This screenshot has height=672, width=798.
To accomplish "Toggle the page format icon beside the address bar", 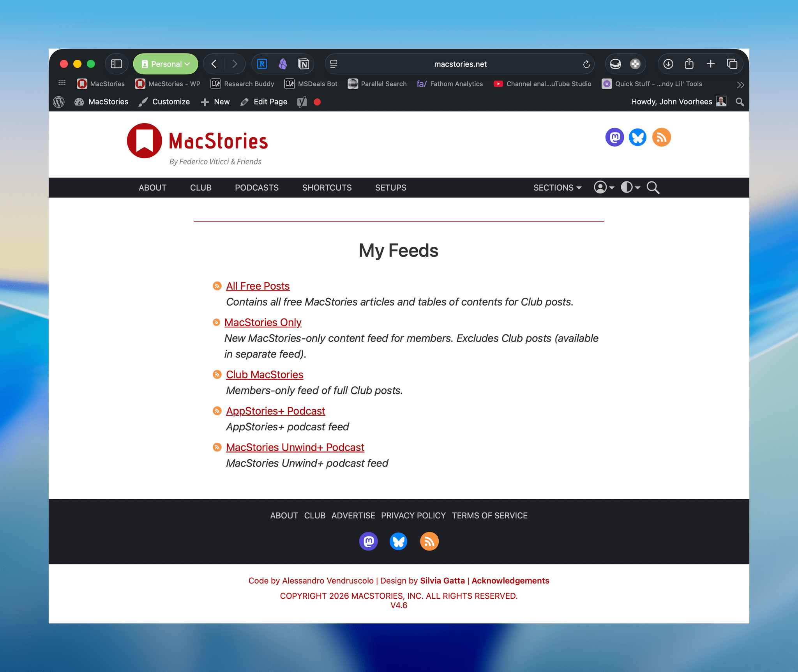I will [334, 64].
